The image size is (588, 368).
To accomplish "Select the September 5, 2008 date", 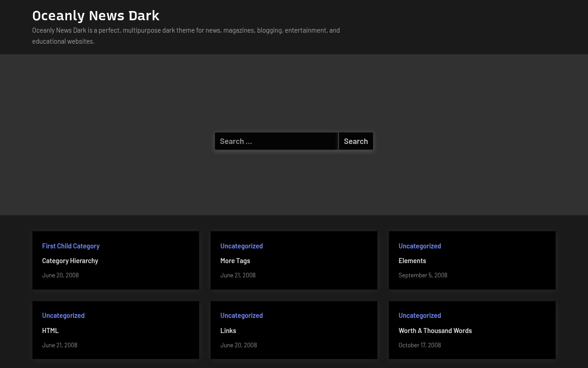I will [423, 275].
